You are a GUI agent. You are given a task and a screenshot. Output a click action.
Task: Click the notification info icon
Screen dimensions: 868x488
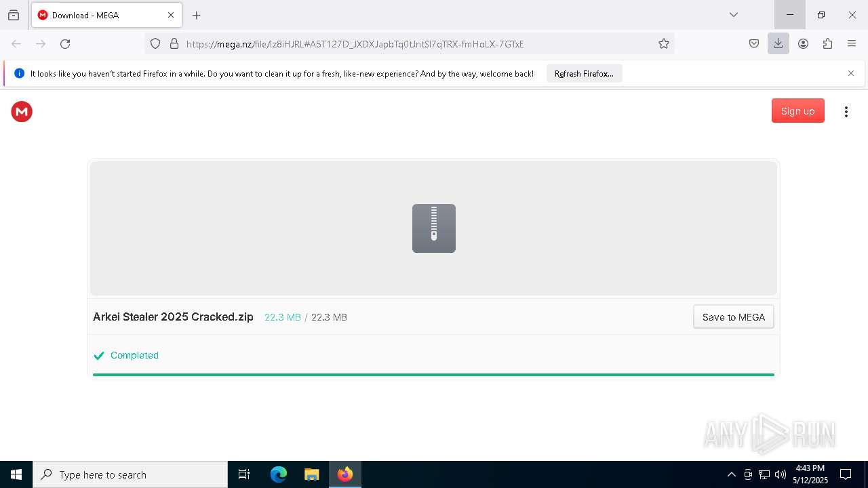[19, 73]
